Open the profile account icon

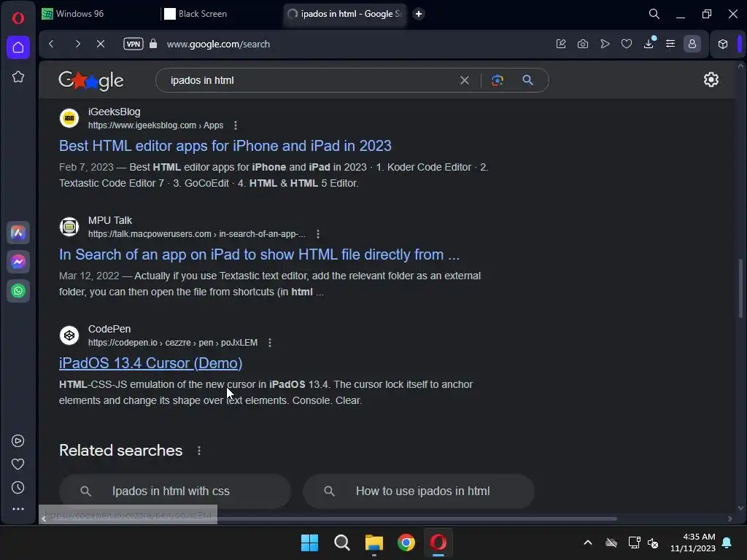pos(692,44)
